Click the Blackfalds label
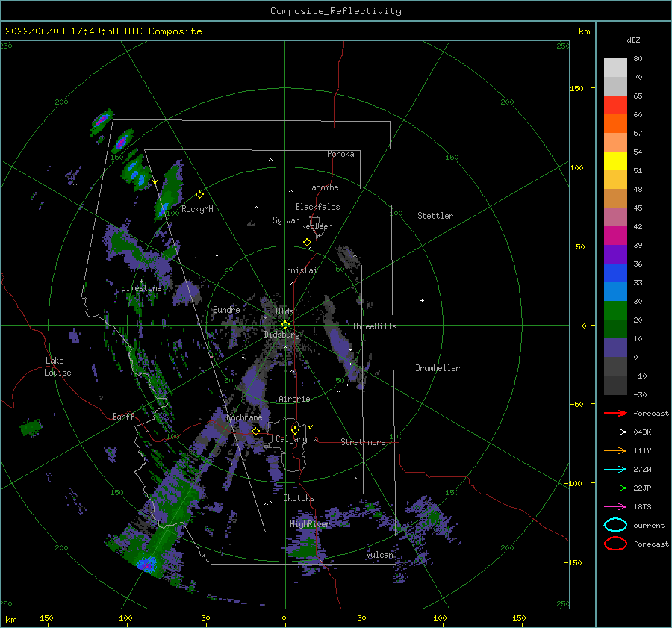This screenshot has width=672, height=628. point(317,207)
